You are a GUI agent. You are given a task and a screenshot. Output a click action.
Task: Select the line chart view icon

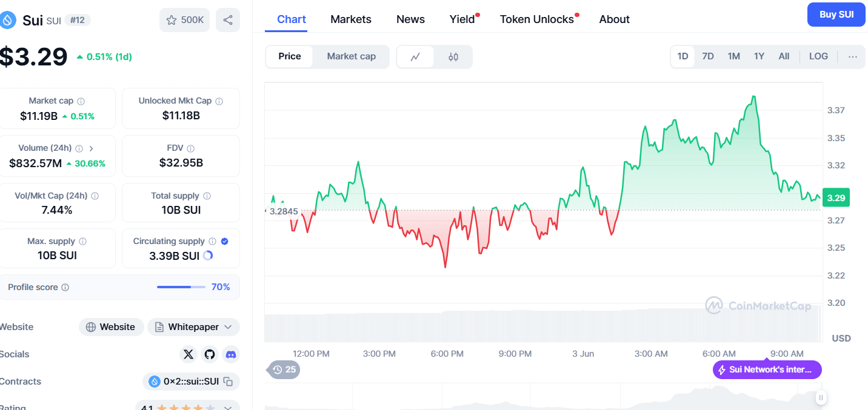415,57
